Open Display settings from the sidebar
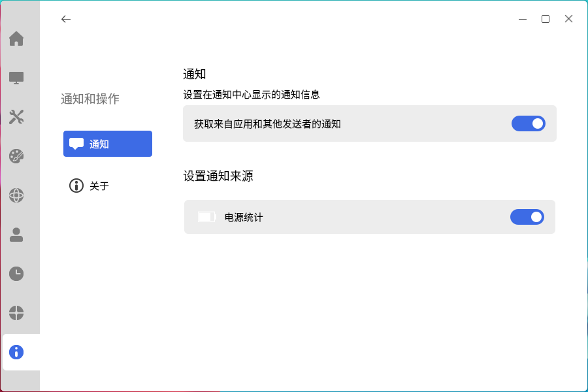 (16, 78)
